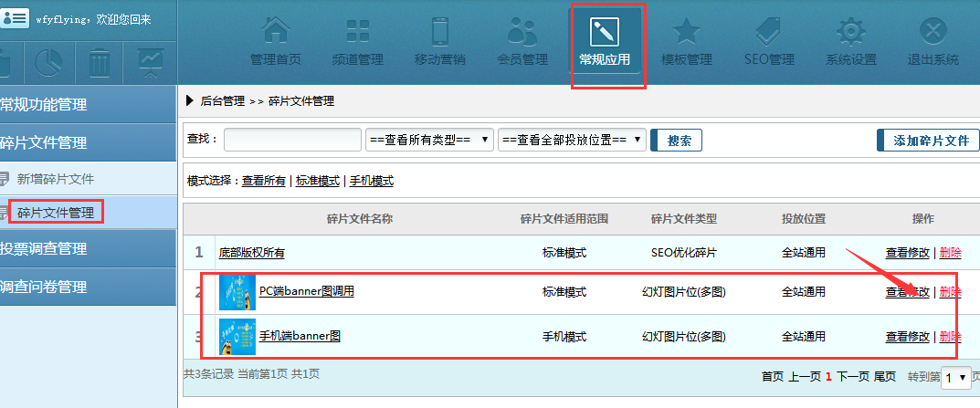Expand the 查看全部投放位置 dropdown
The height and width of the screenshot is (408, 980).
click(x=572, y=140)
